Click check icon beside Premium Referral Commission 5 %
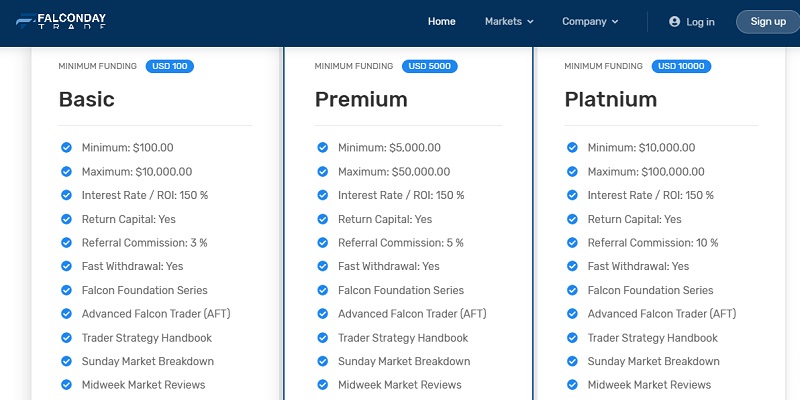The width and height of the screenshot is (800, 400). [322, 242]
